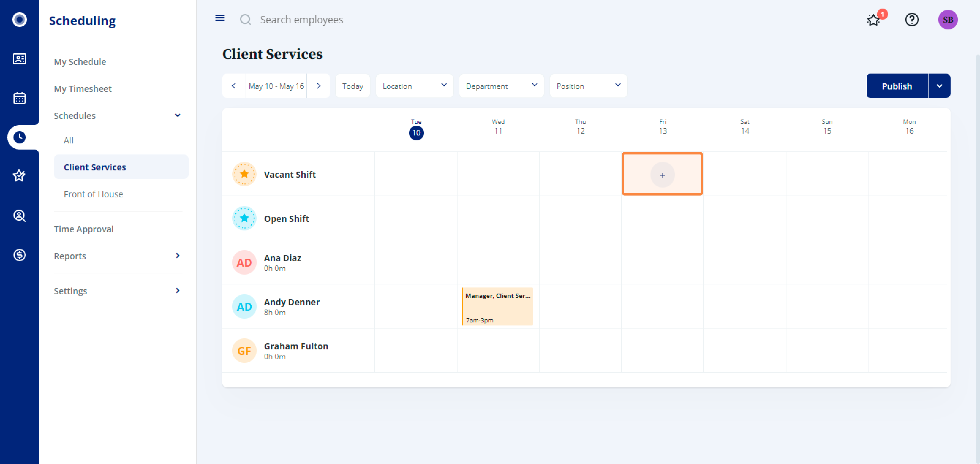Select the Front of House schedule
This screenshot has width=980, height=464.
(x=93, y=194)
